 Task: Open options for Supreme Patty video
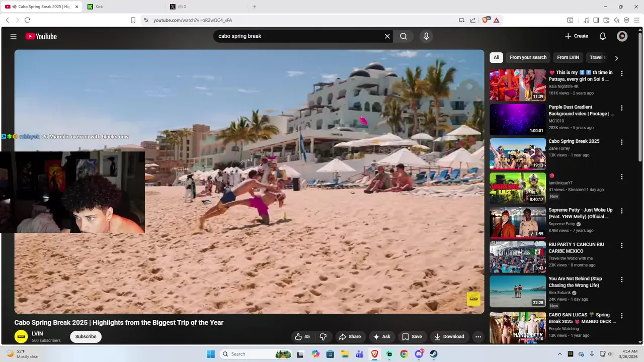click(x=622, y=211)
